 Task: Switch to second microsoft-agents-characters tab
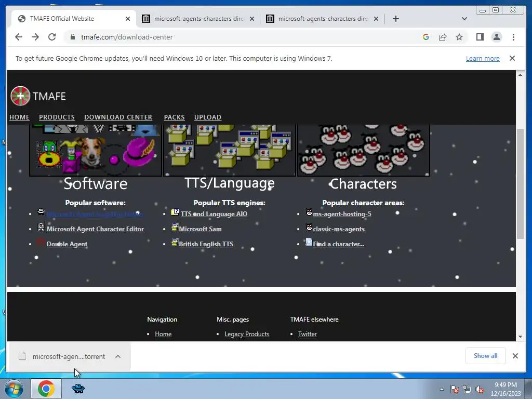tap(198, 19)
